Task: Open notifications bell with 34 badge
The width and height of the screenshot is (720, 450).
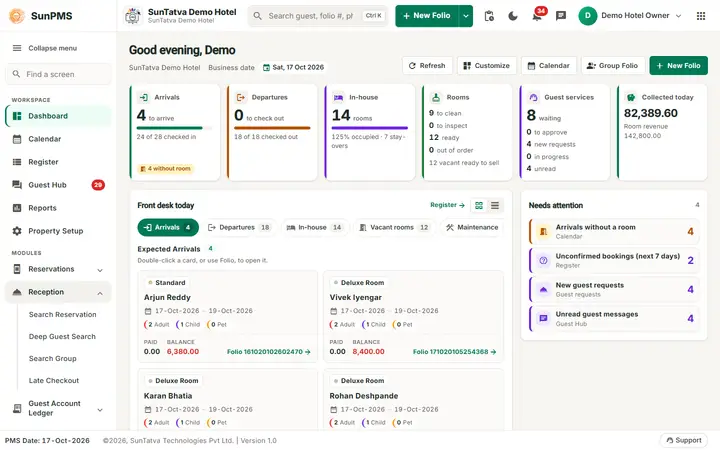Action: 537,16
